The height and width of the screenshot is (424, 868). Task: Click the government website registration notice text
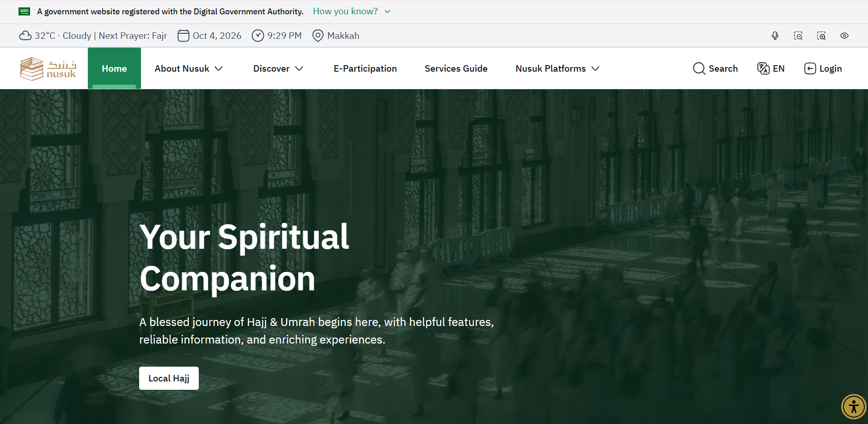click(170, 12)
